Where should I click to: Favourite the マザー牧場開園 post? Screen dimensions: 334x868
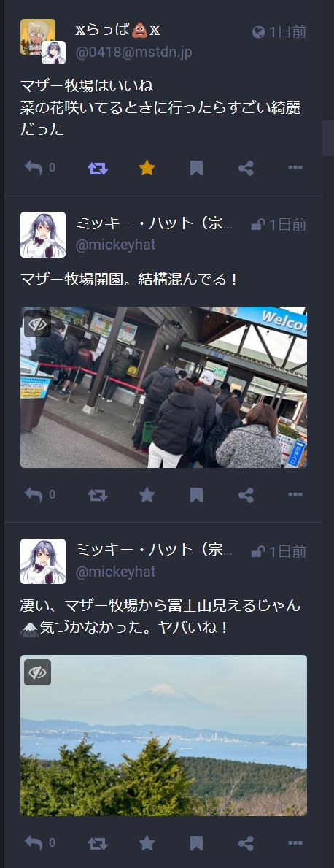[x=147, y=494]
